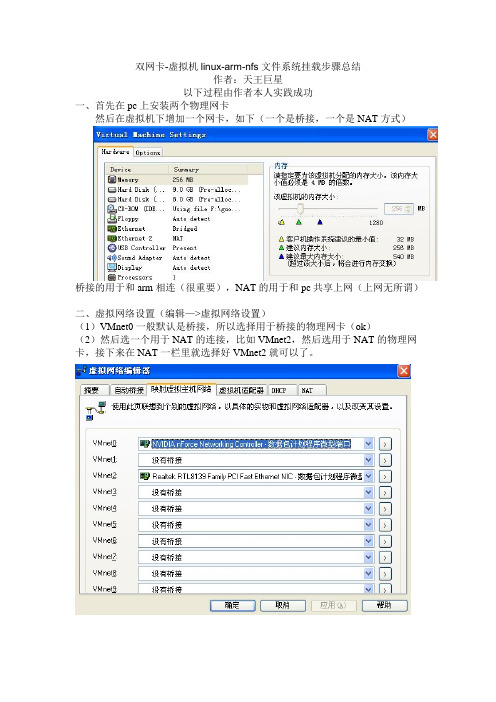Screen dimensions: 496x702
Task: Click the 'Present' USB summary text
Action: tap(184, 248)
